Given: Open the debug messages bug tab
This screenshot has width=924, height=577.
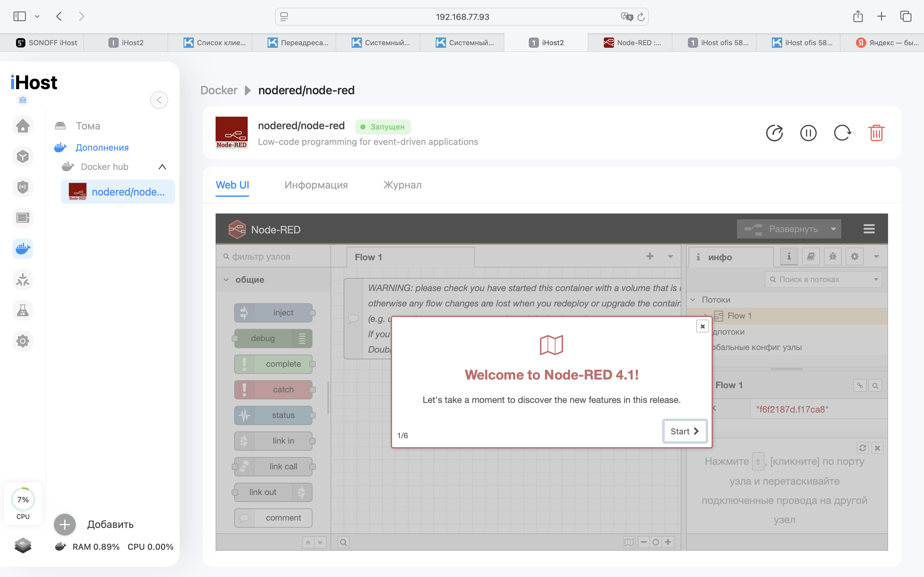Looking at the screenshot, I should coord(832,256).
